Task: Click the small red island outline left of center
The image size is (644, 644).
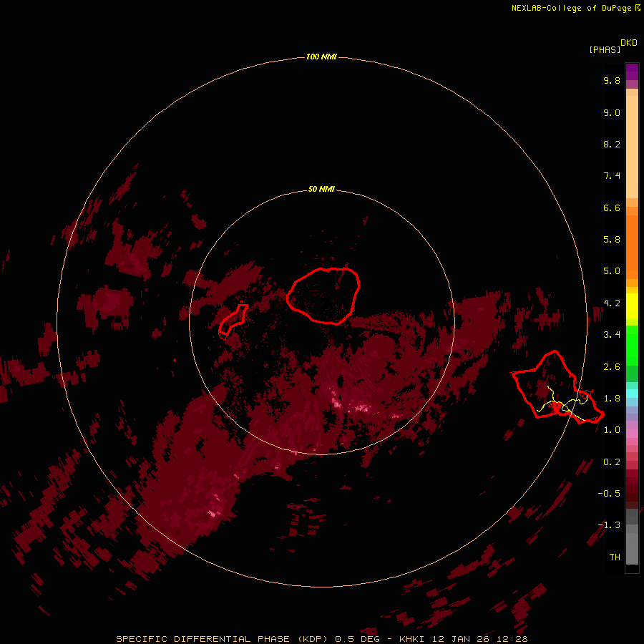Action: [233, 320]
